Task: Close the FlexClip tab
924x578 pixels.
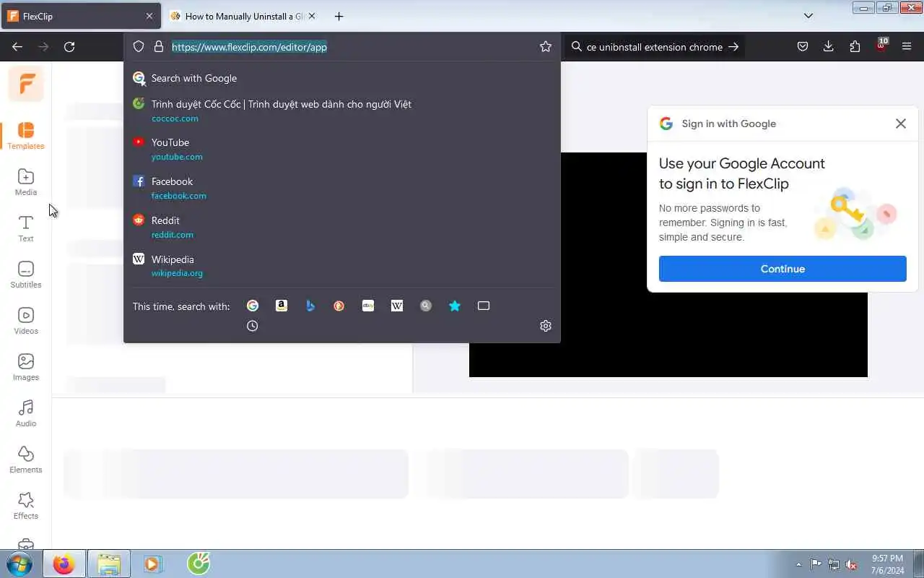Action: click(x=149, y=16)
